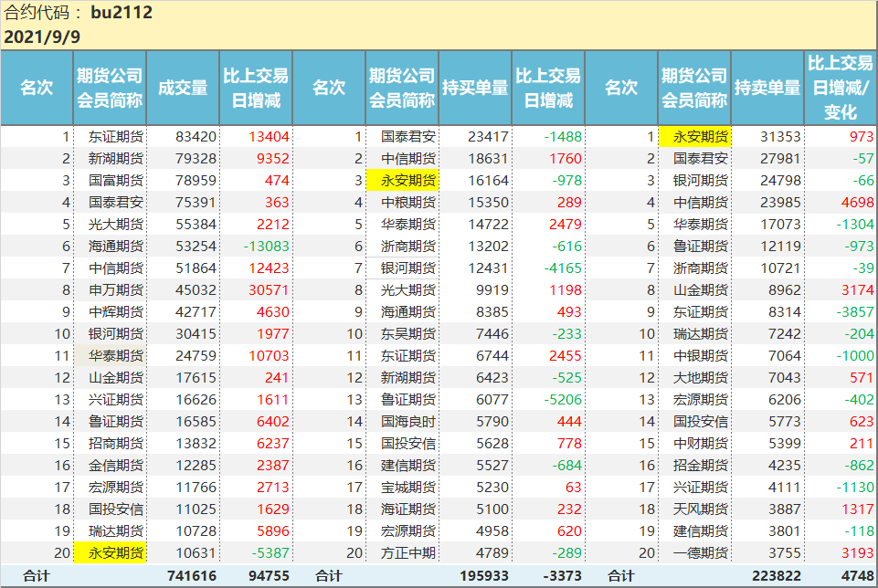The image size is (878, 588).
Task: Select total long position 195933
Action: 484,576
